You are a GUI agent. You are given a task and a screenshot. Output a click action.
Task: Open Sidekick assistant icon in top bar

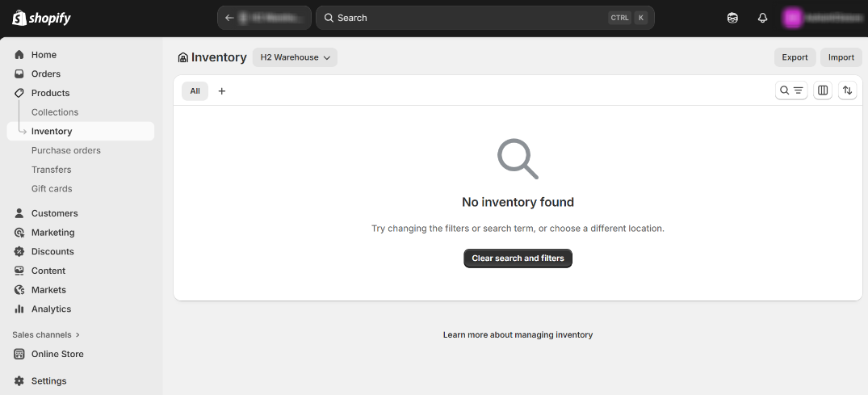pos(732,18)
